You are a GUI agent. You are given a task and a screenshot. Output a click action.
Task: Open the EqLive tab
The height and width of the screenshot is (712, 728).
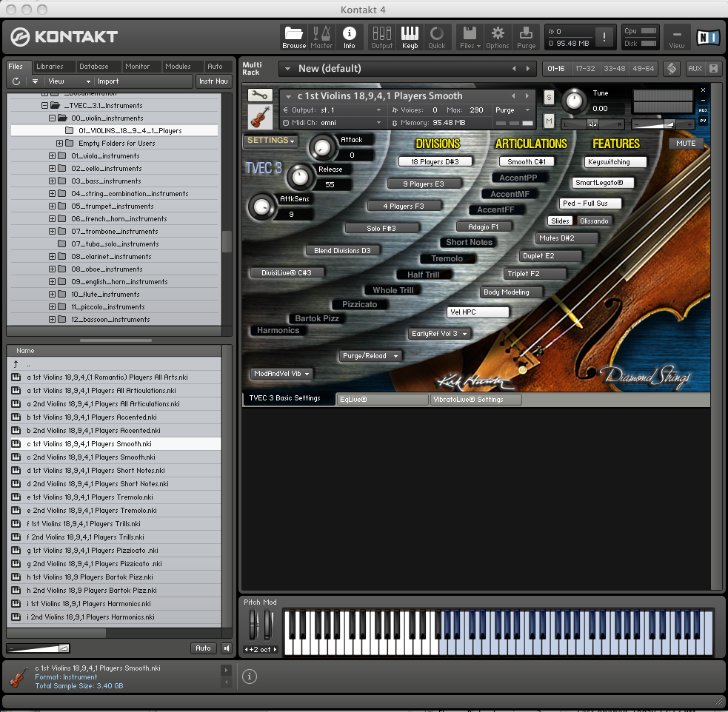pos(383,400)
